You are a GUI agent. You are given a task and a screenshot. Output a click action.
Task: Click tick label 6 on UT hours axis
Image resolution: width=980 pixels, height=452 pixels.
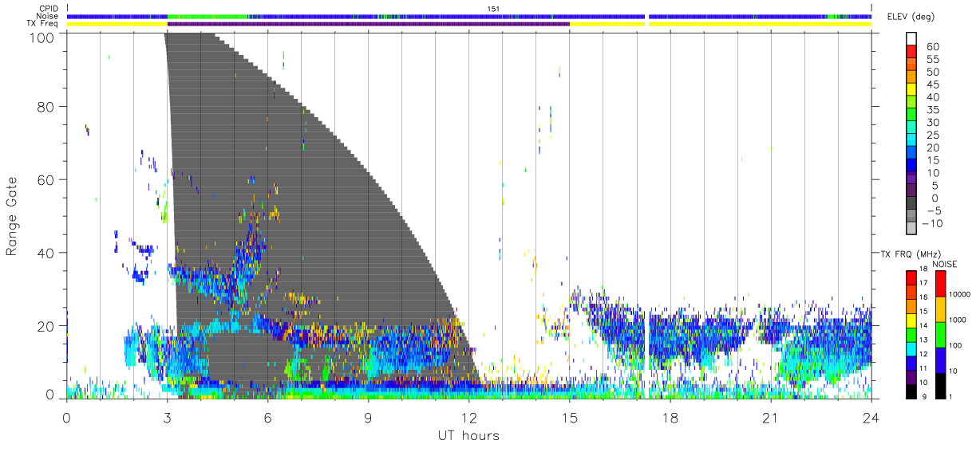(267, 417)
